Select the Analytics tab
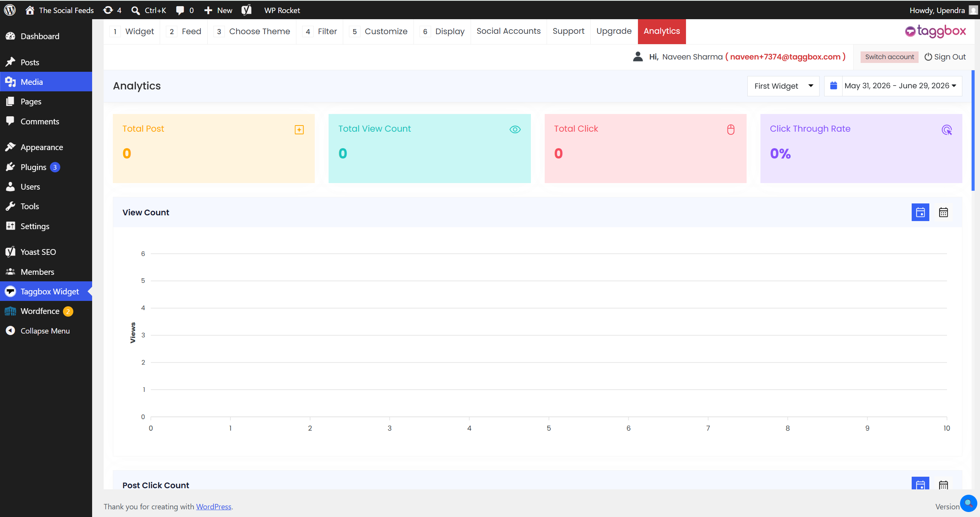 click(x=662, y=31)
